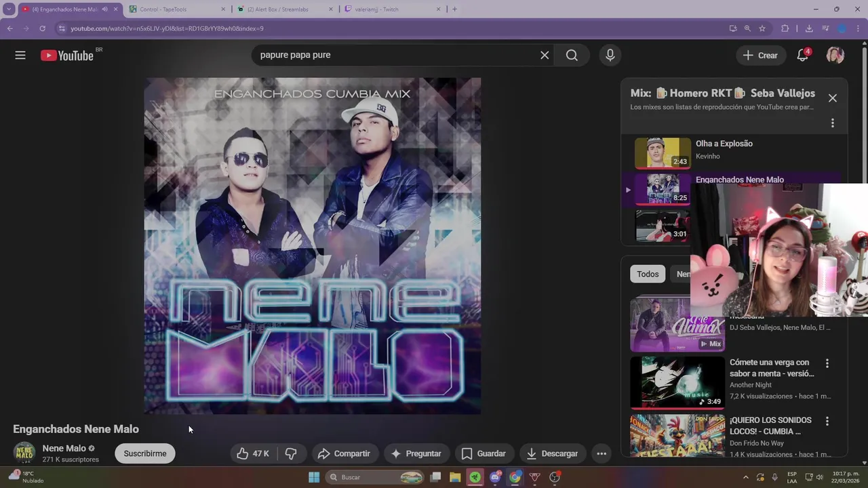Clear the search box with the X
The image size is (868, 488).
click(x=545, y=55)
